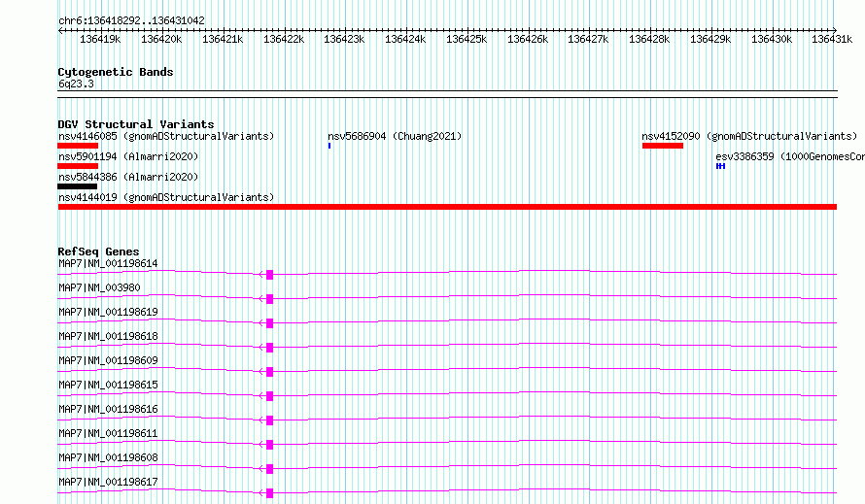The height and width of the screenshot is (504, 865).
Task: Open MAP7|NM_001198614 transcript label
Action: (108, 263)
